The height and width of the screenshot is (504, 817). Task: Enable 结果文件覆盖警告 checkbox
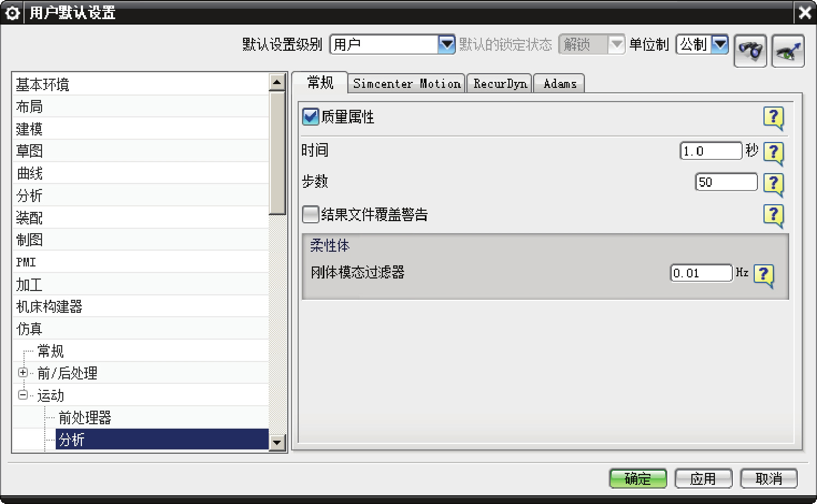tap(311, 215)
